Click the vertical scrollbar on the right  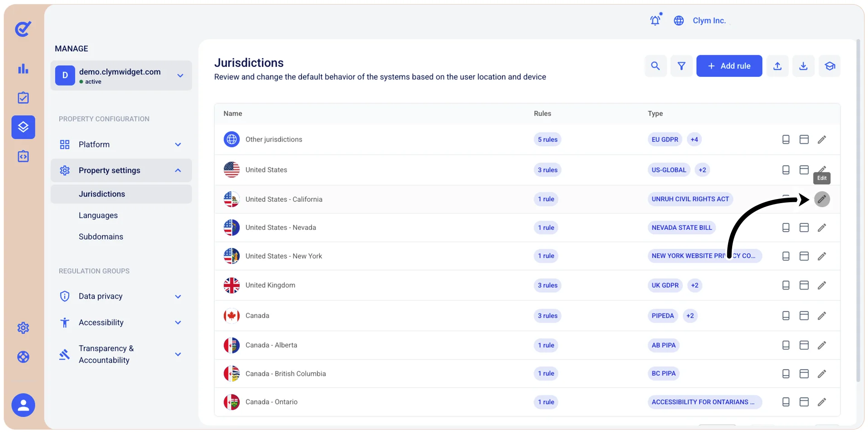tap(858, 210)
